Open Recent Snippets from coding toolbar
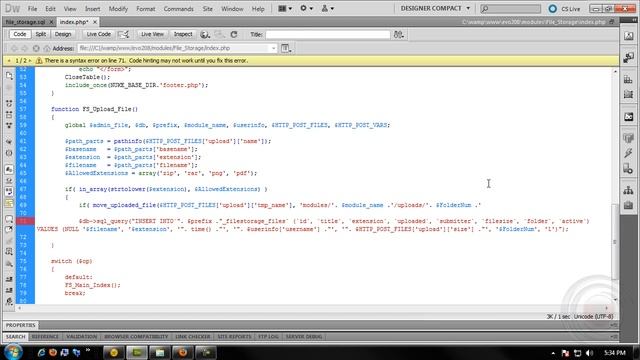The height and width of the screenshot is (360, 640). tap(9, 252)
